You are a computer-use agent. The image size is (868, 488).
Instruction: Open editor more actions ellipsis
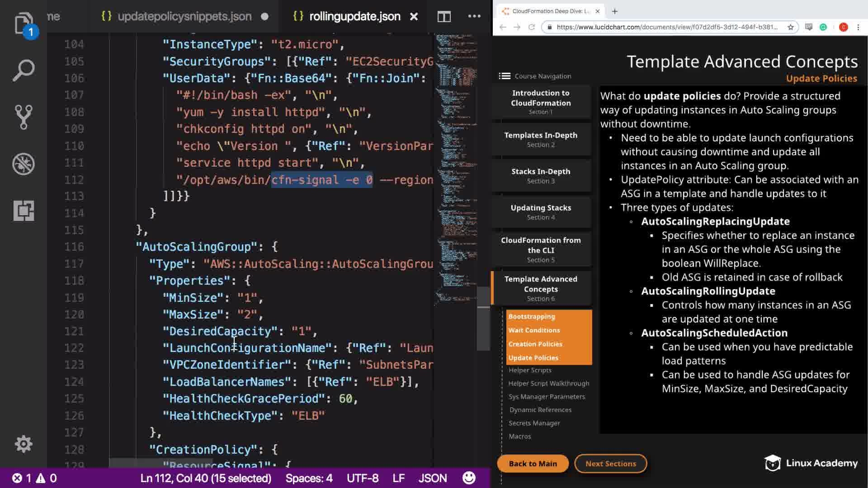click(474, 16)
